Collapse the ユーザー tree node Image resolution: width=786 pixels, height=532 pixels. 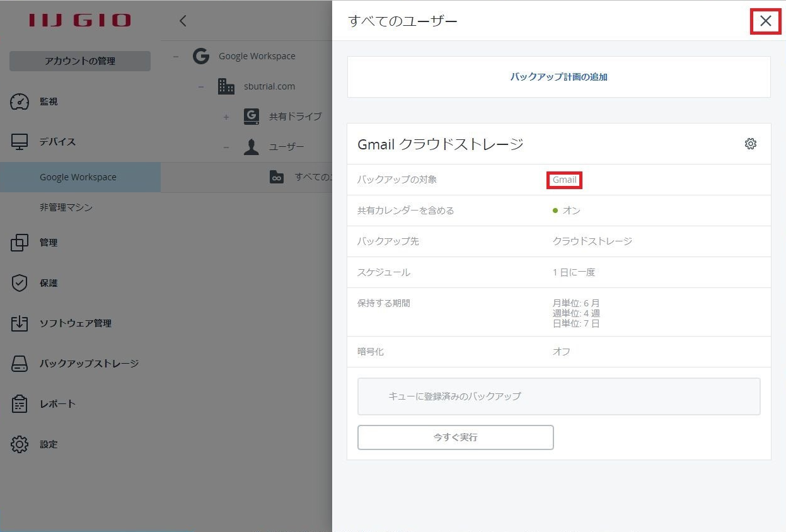coord(226,147)
